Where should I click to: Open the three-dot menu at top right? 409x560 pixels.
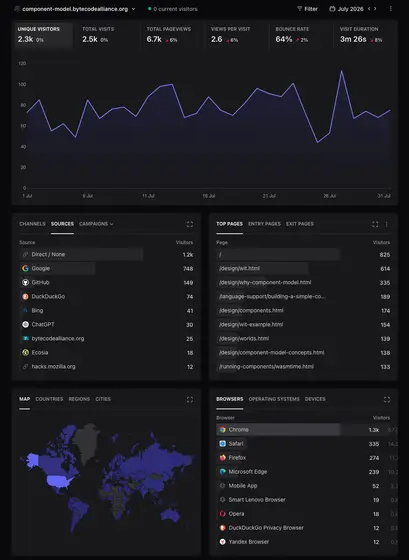391,9
